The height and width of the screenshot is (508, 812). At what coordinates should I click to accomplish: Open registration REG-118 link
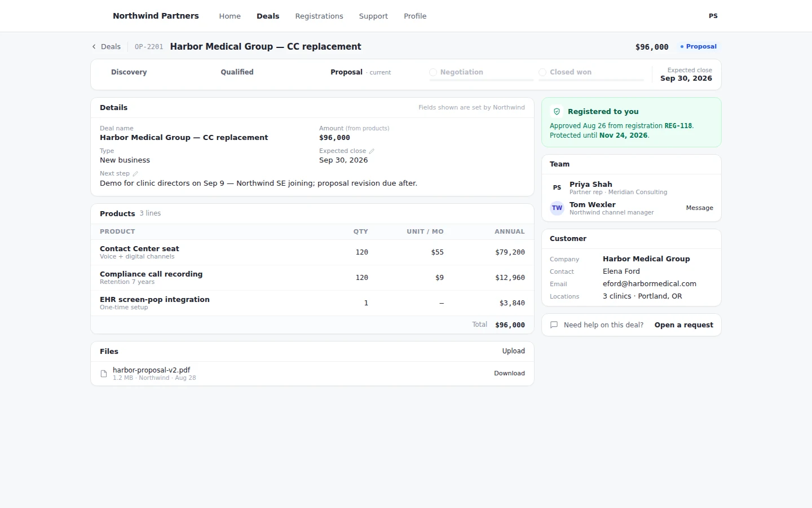(x=678, y=126)
